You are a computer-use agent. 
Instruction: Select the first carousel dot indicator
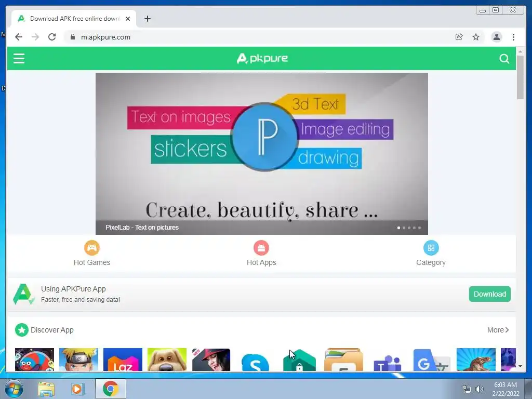coord(398,228)
